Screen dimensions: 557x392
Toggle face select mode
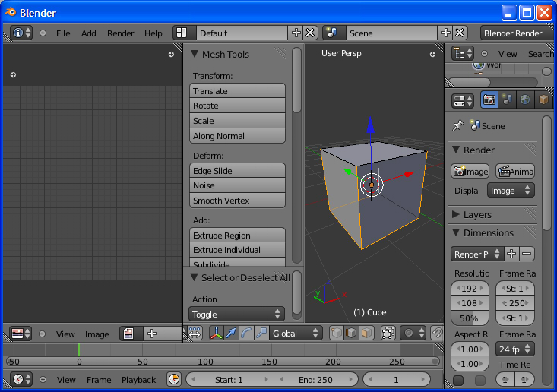pos(367,333)
